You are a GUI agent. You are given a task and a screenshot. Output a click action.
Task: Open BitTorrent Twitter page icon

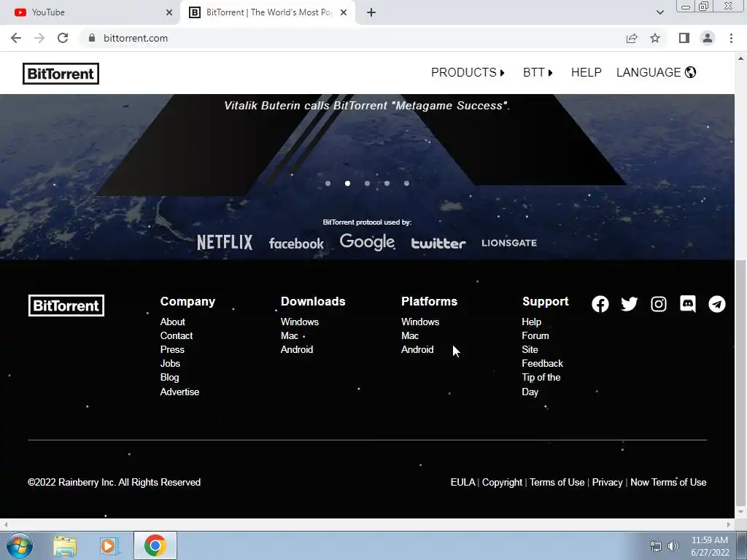(629, 304)
